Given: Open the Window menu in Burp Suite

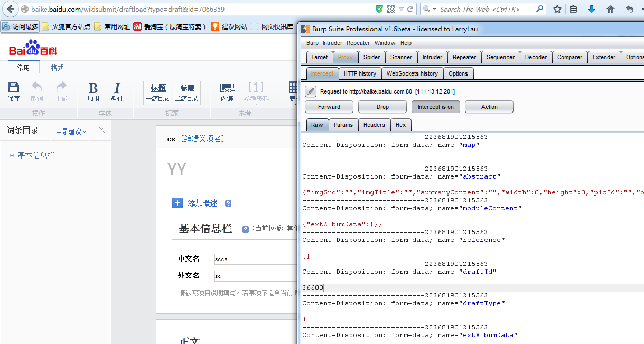Looking at the screenshot, I should 385,43.
